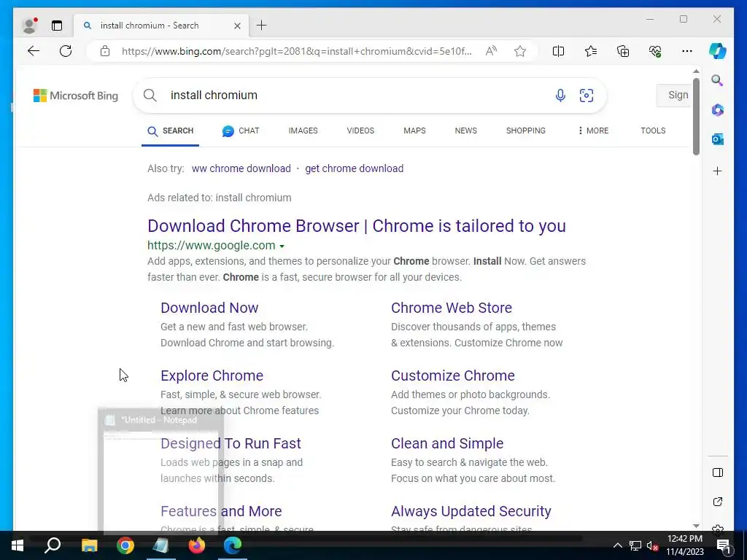Click the scrollbar up arrow
The height and width of the screenshot is (560, 747).
696,71
